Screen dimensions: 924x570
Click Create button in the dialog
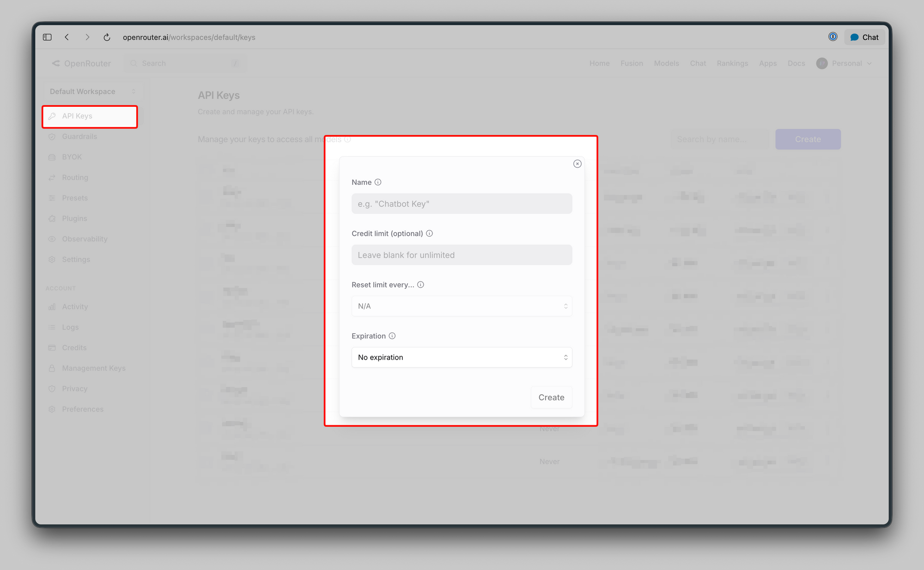pos(551,398)
